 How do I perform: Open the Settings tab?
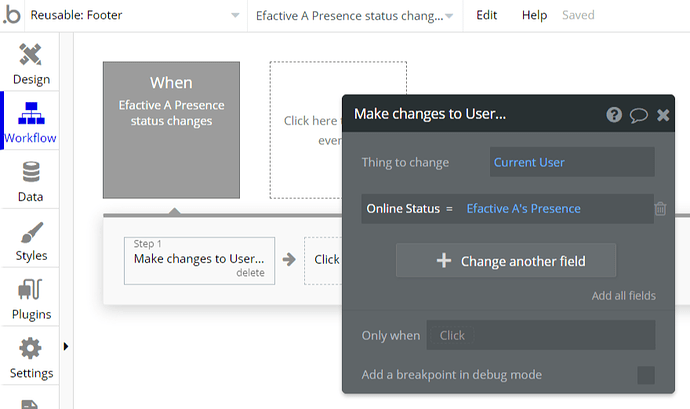31,357
